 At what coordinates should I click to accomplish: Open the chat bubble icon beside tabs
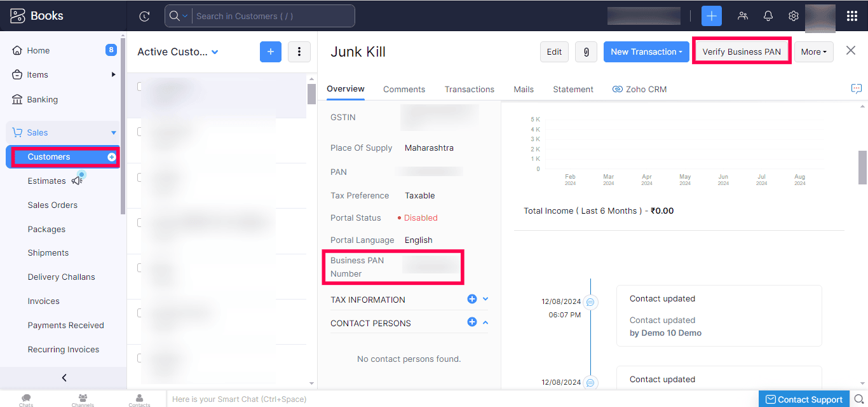(857, 89)
